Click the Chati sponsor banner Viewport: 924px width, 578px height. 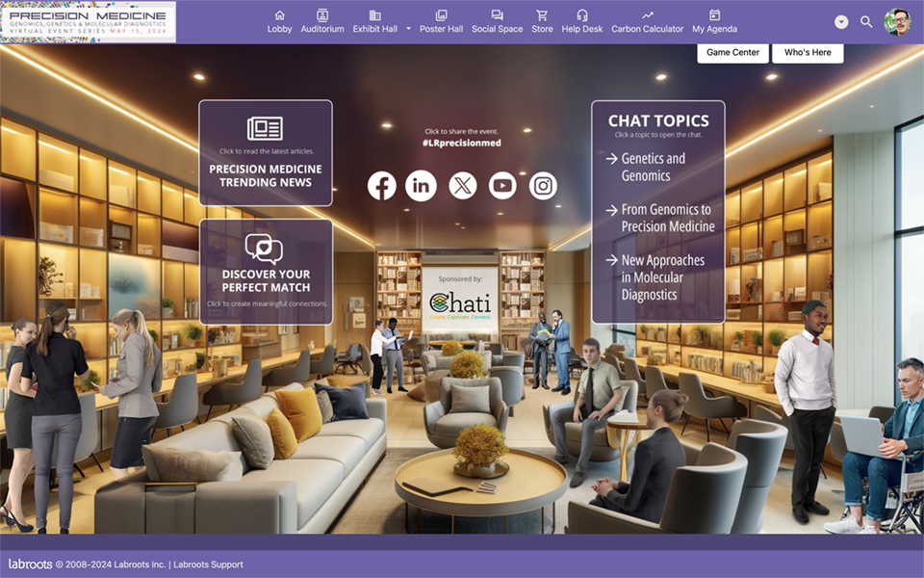point(460,299)
